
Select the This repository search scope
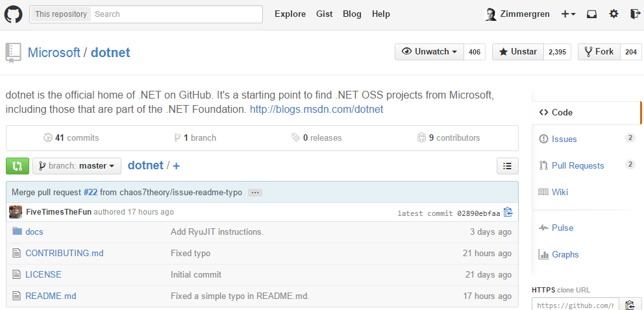point(61,14)
